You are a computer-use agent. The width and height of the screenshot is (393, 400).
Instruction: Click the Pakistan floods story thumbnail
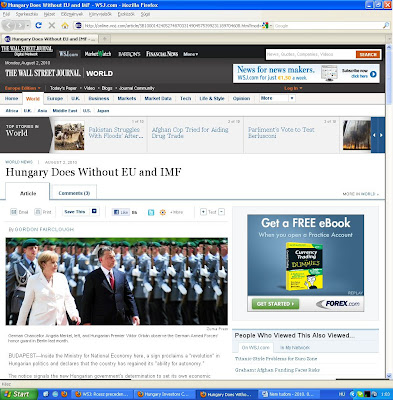click(x=69, y=136)
